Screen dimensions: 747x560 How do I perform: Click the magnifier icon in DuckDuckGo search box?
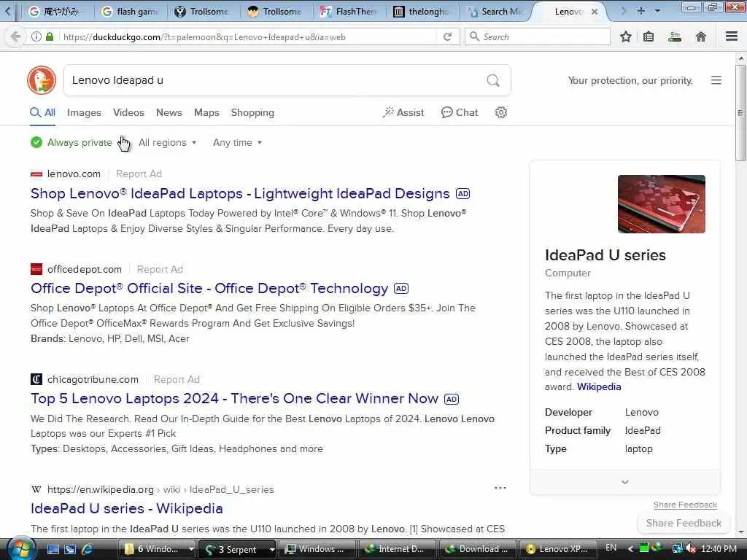click(x=493, y=80)
